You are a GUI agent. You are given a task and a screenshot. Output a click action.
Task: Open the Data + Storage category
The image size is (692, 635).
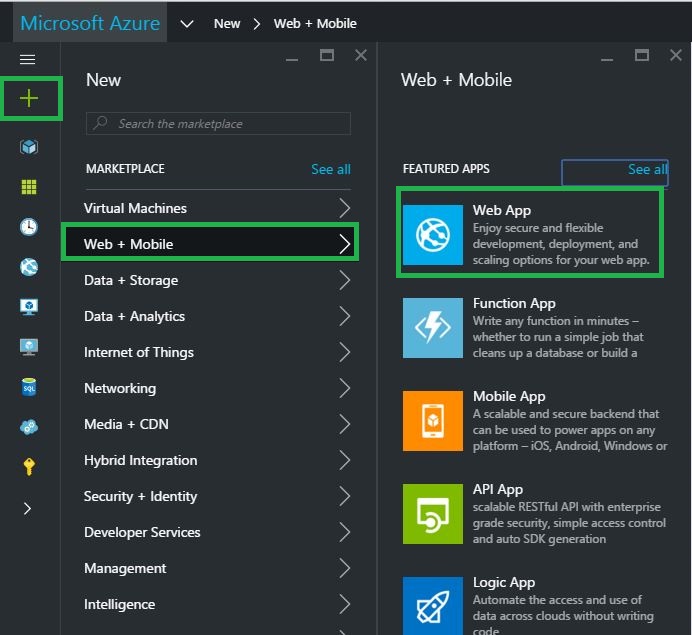coord(131,280)
